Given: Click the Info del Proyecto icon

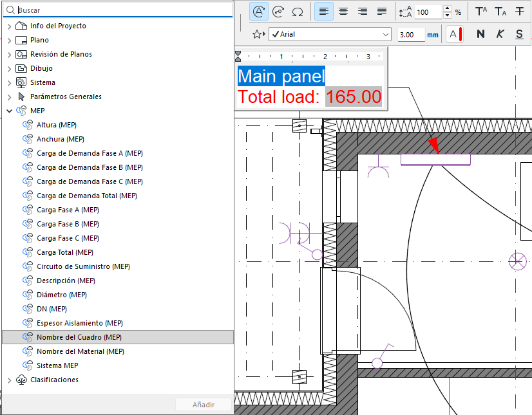Looking at the screenshot, I should [21, 26].
